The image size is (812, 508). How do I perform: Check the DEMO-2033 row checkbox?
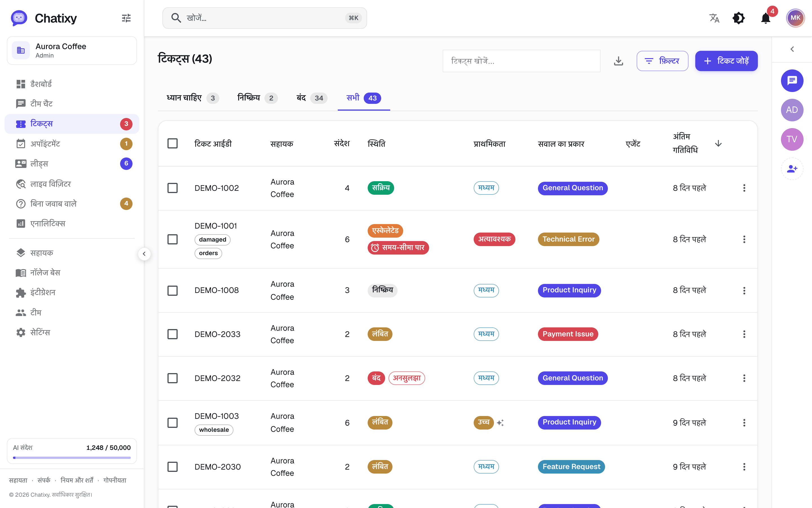173,334
